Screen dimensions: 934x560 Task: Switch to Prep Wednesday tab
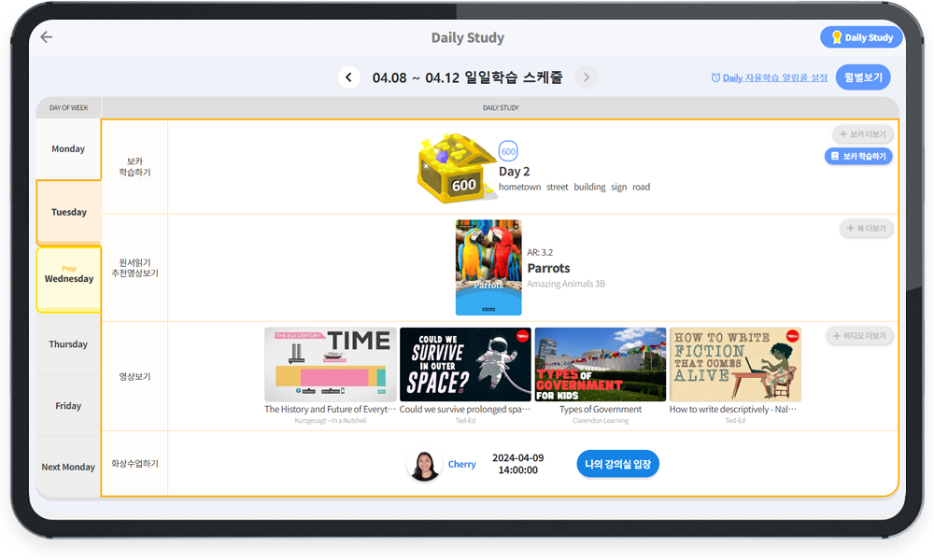pos(68,278)
